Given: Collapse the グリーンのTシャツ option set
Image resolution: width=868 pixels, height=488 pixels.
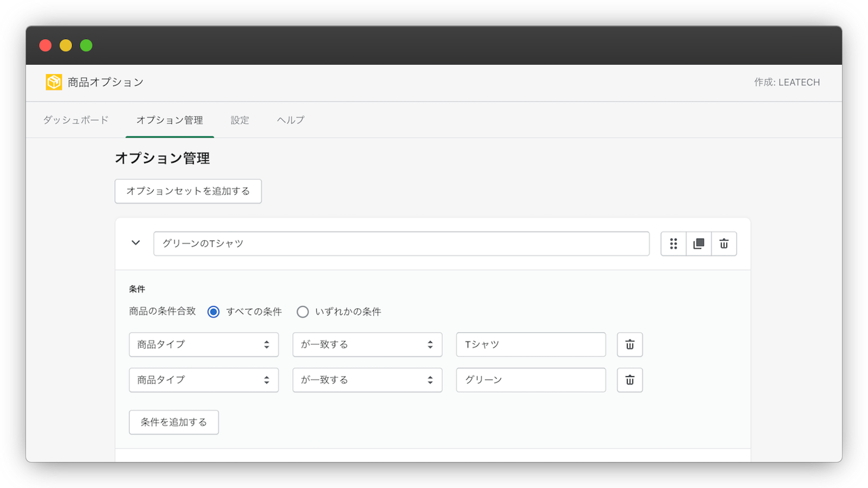Looking at the screenshot, I should point(136,243).
